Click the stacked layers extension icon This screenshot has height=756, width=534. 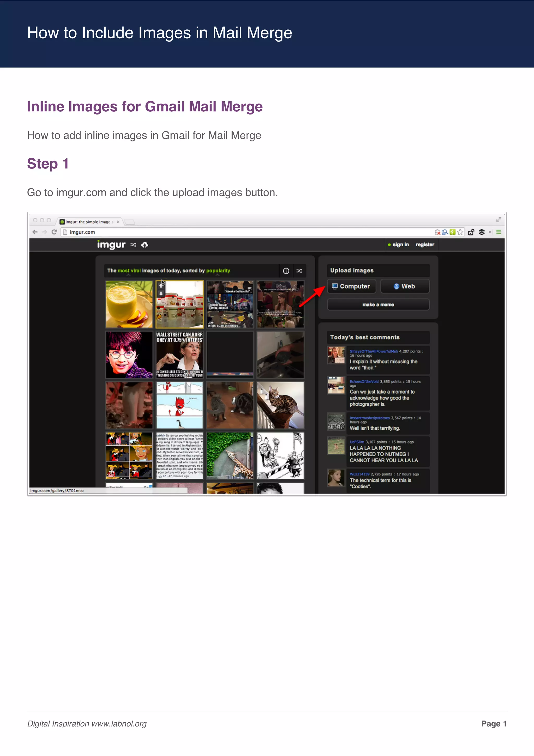coord(482,232)
